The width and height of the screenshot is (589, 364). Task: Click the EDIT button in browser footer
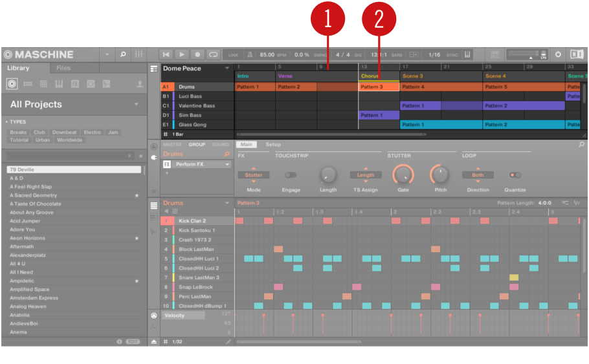[133, 341]
